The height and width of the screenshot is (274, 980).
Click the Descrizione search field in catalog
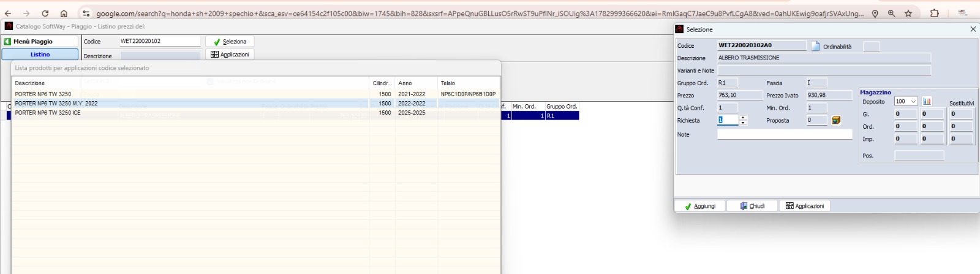pyautogui.click(x=160, y=56)
